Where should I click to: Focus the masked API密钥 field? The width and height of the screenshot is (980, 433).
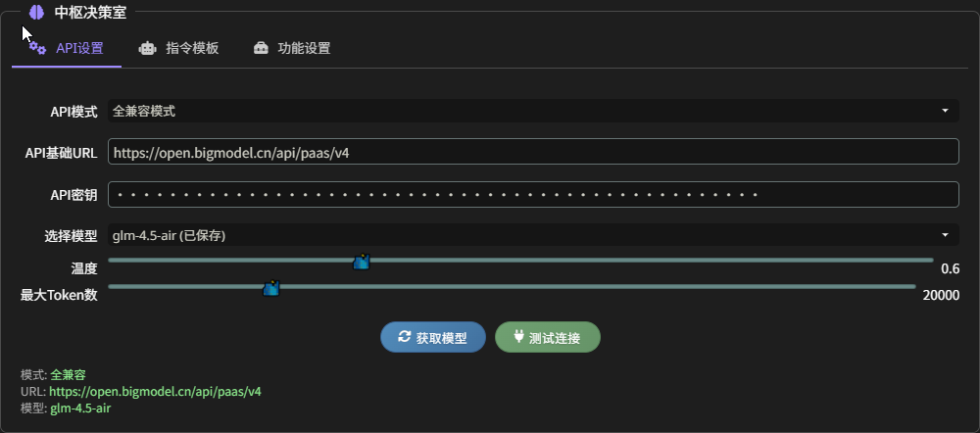coord(533,195)
